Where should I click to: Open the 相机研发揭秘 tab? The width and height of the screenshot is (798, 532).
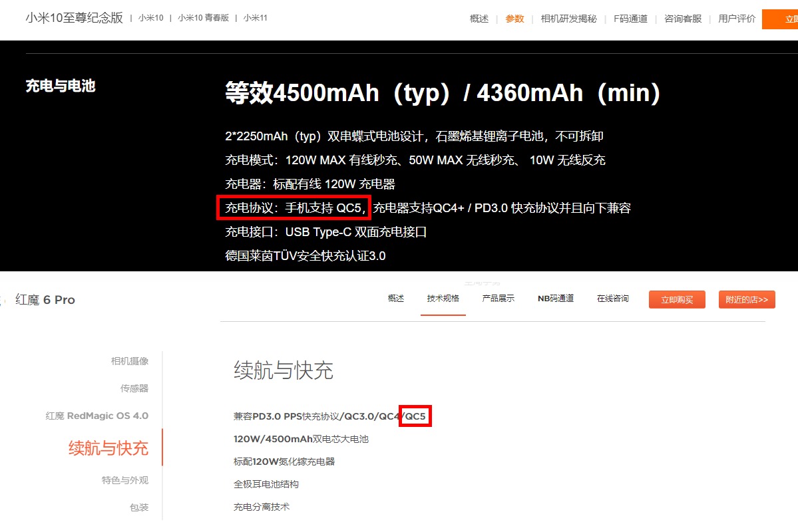coord(568,19)
